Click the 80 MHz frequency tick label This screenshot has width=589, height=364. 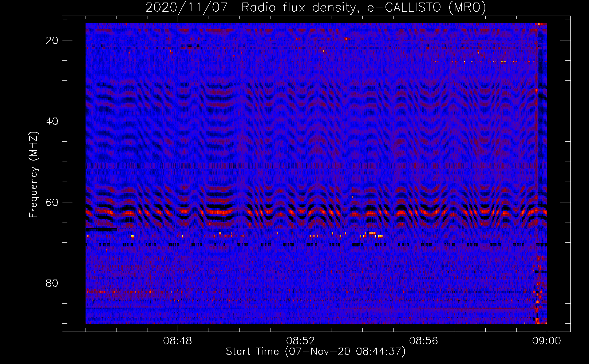click(x=52, y=283)
